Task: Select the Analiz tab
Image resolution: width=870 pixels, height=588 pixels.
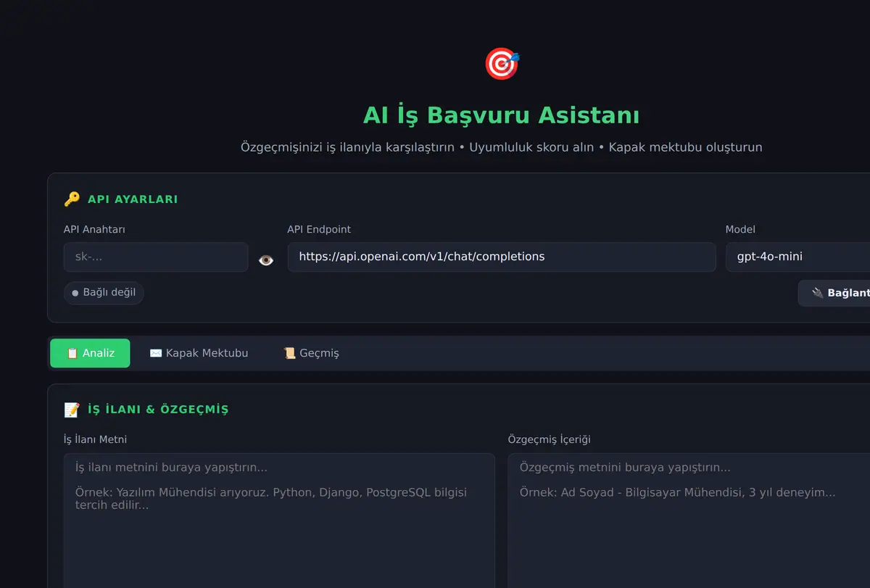Action: pyautogui.click(x=90, y=353)
